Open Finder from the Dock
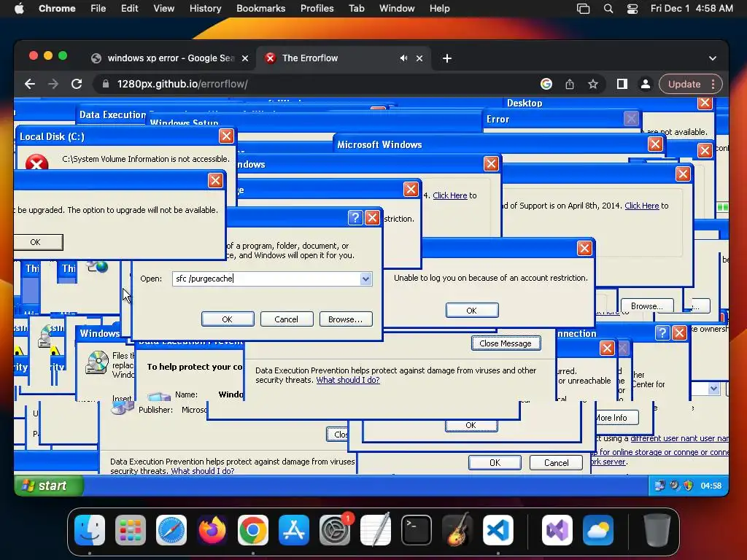This screenshot has height=560, width=747. click(90, 530)
